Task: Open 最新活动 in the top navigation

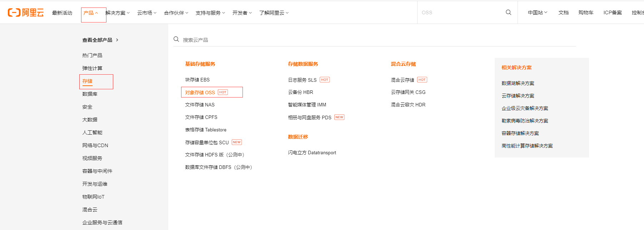Action: coord(62,13)
